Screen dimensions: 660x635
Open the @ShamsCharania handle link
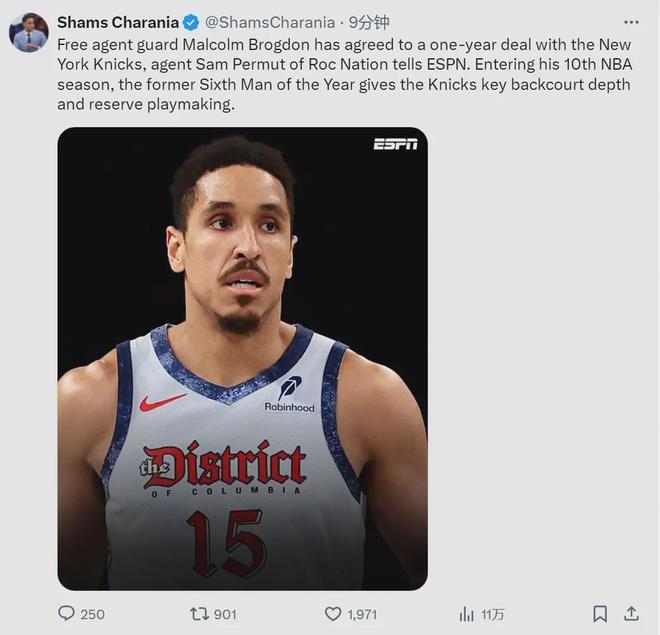[268, 22]
